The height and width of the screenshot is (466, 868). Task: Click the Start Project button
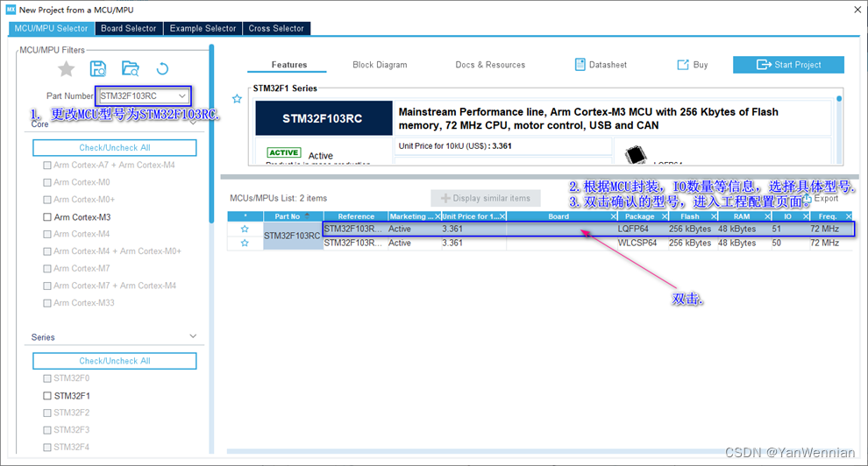pyautogui.click(x=788, y=65)
